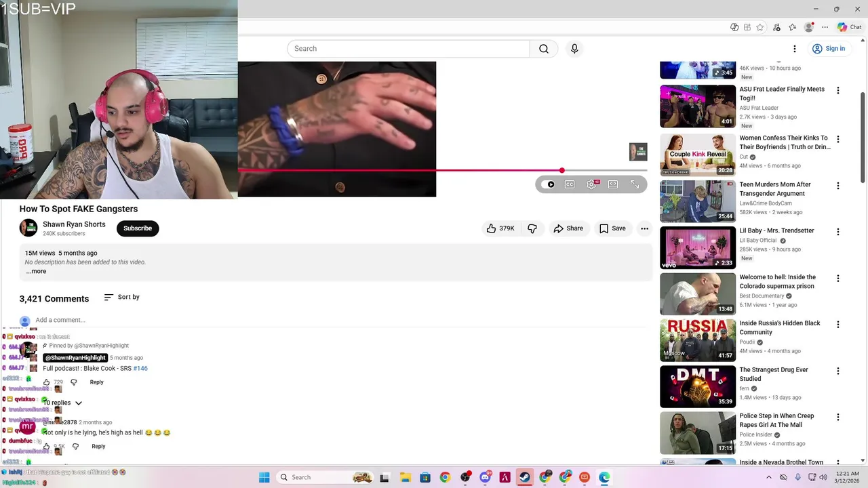The height and width of the screenshot is (488, 868).
Task: Click the channel watermark thumbnail on the video
Action: 638,152
